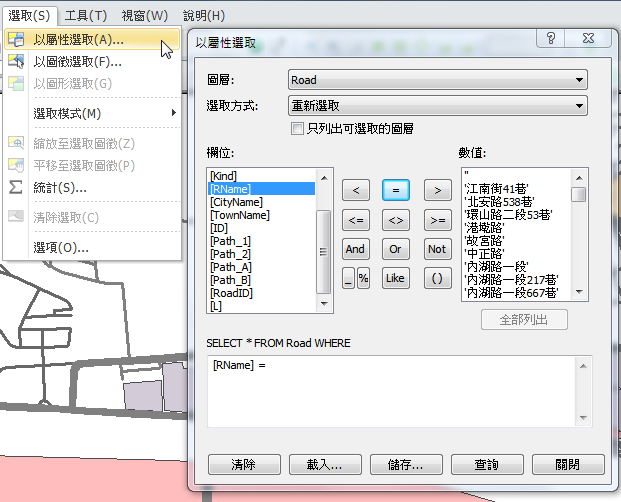This screenshot has width=621, height=502.
Task: Click the 載入... button
Action: [325, 464]
